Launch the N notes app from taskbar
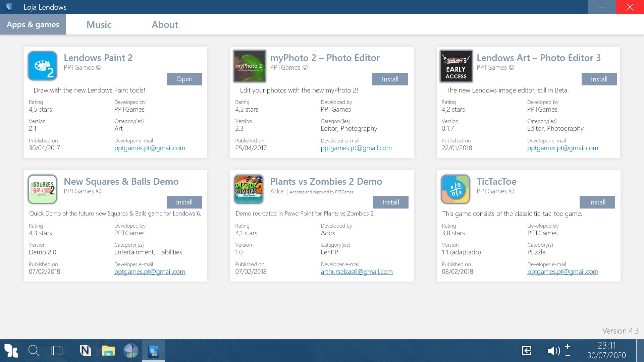Image resolution: width=644 pixels, height=362 pixels. 85,351
